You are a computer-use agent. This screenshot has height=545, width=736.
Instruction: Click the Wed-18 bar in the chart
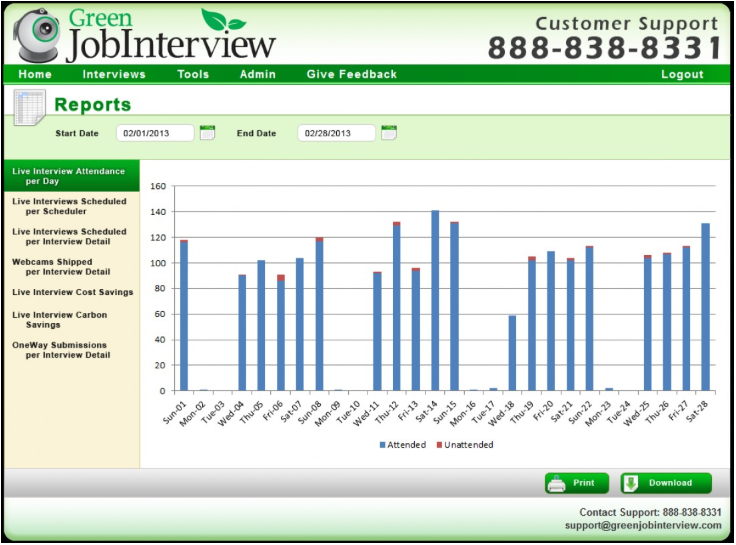pyautogui.click(x=512, y=353)
